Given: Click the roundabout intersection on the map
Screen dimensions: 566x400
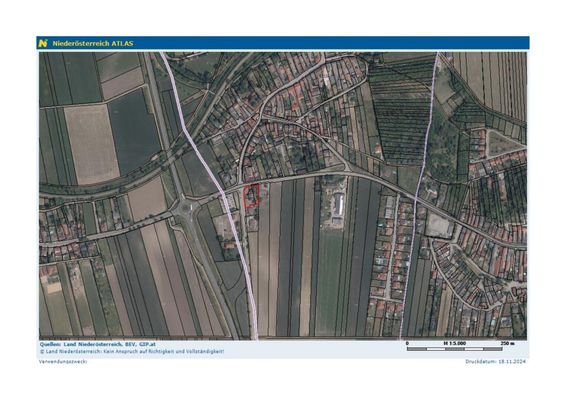Looking at the screenshot, I should [186, 207].
